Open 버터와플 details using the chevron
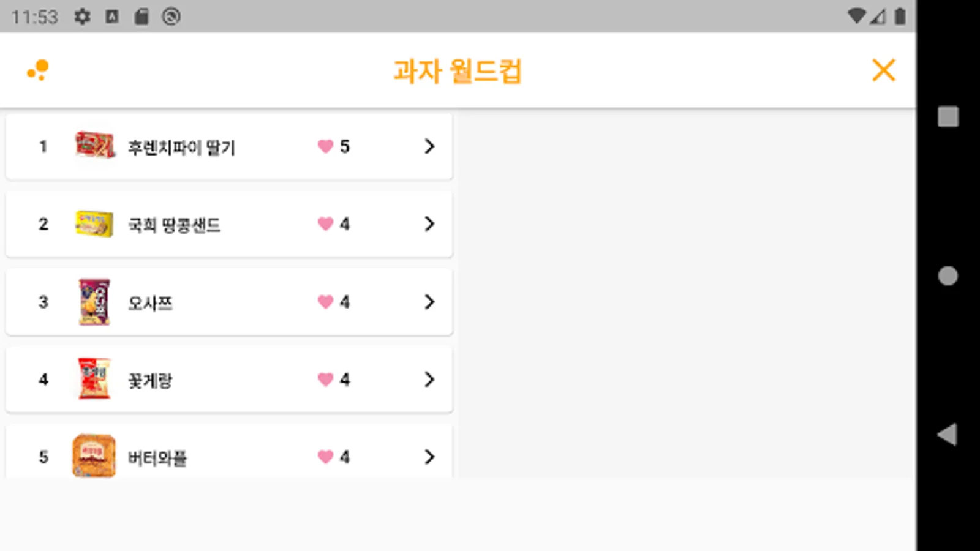Image resolution: width=980 pixels, height=551 pixels. click(429, 457)
